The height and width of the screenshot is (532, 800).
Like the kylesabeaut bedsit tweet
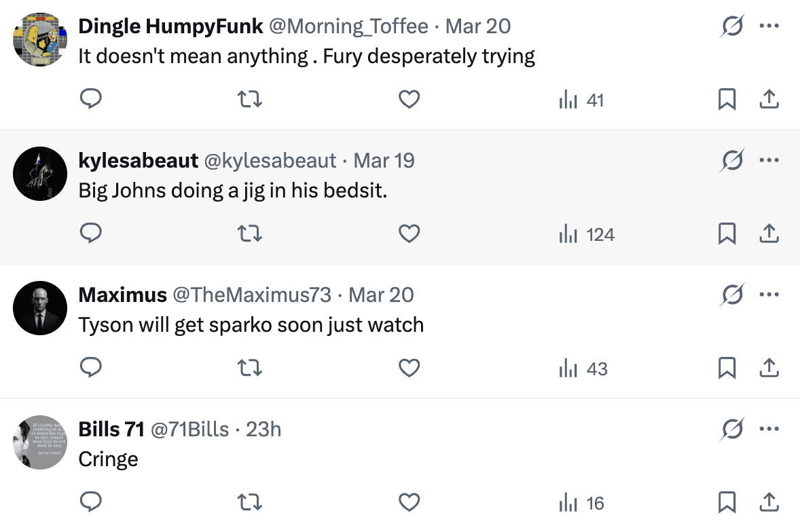pos(409,235)
